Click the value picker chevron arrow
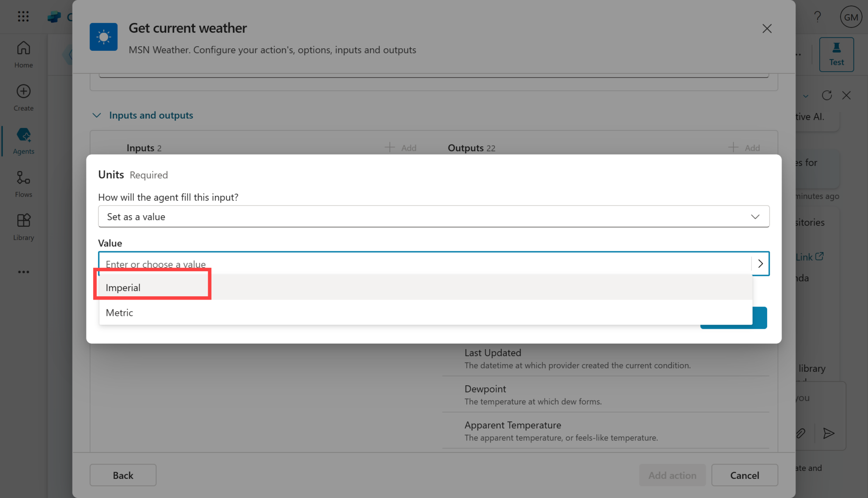The image size is (868, 498). (x=760, y=264)
